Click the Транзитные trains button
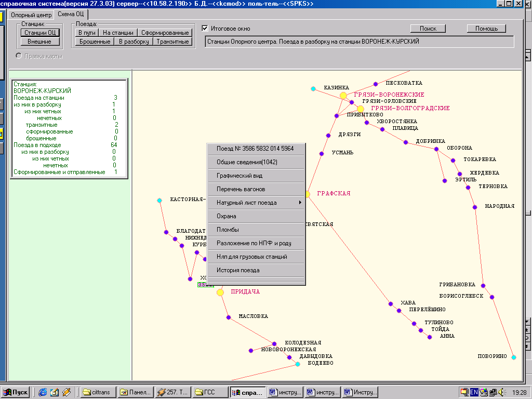The width and height of the screenshot is (532, 399). click(x=172, y=42)
